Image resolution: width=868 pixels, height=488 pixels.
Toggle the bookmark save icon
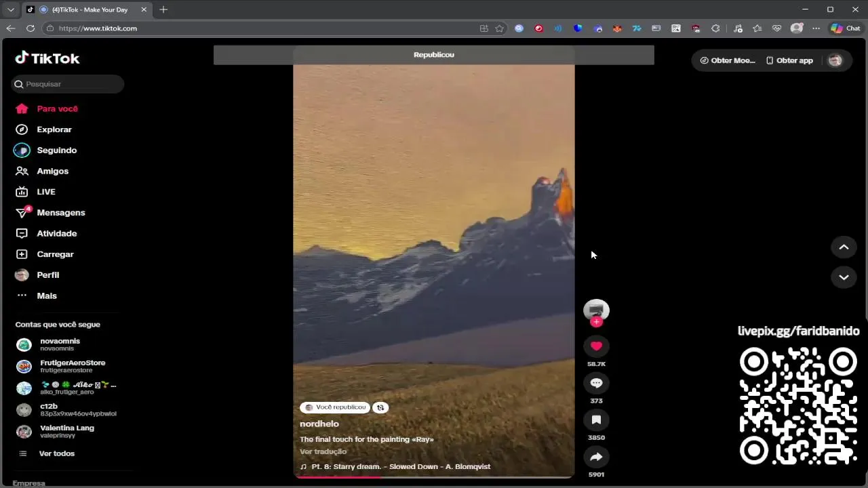coord(596,420)
